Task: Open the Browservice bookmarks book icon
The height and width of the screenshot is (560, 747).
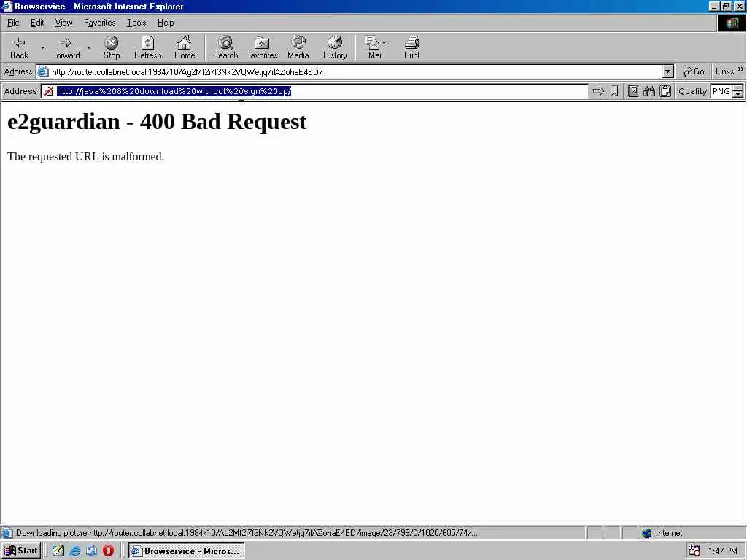Action: point(633,91)
